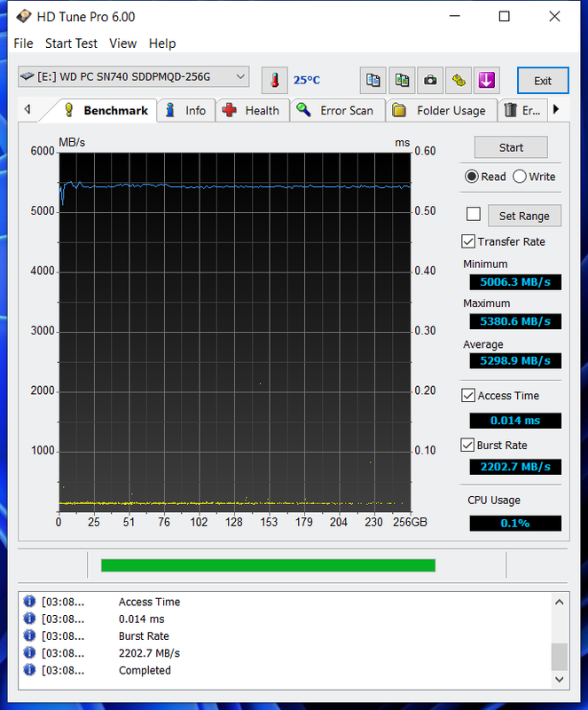Viewport: 588px width, 710px height.
Task: Click the Start benchmark button
Action: tap(511, 147)
